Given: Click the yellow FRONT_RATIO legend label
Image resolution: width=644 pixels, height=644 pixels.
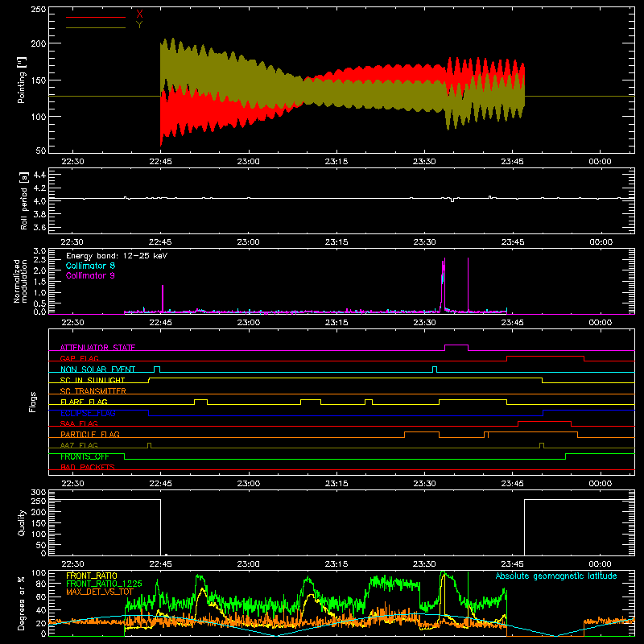Looking at the screenshot, I should tap(92, 576).
